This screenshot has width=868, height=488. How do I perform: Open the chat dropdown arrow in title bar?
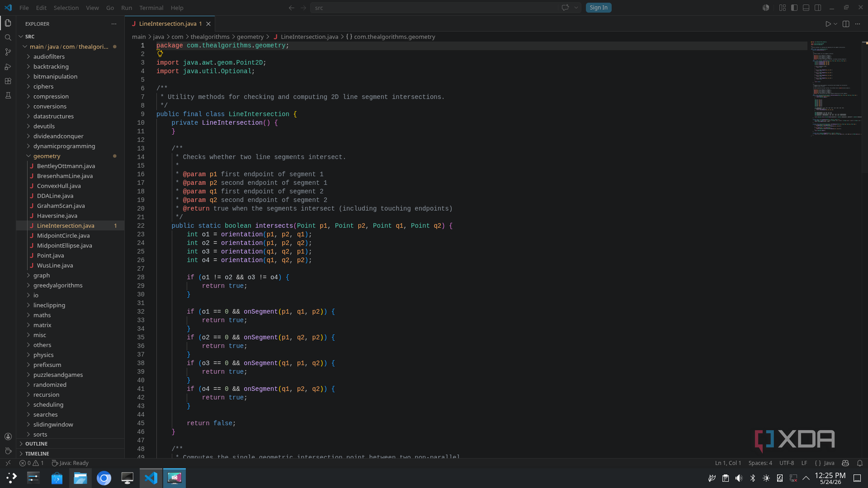pyautogui.click(x=576, y=8)
